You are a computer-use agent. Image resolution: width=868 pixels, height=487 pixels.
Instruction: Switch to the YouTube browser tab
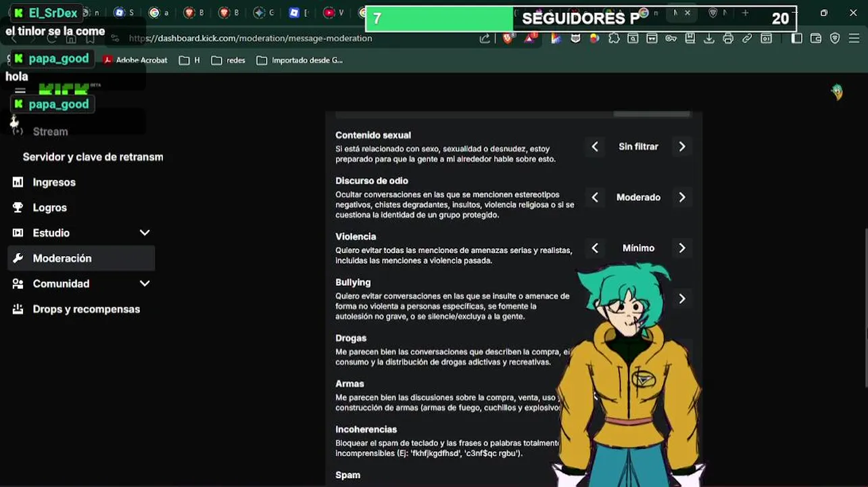pyautogui.click(x=333, y=13)
